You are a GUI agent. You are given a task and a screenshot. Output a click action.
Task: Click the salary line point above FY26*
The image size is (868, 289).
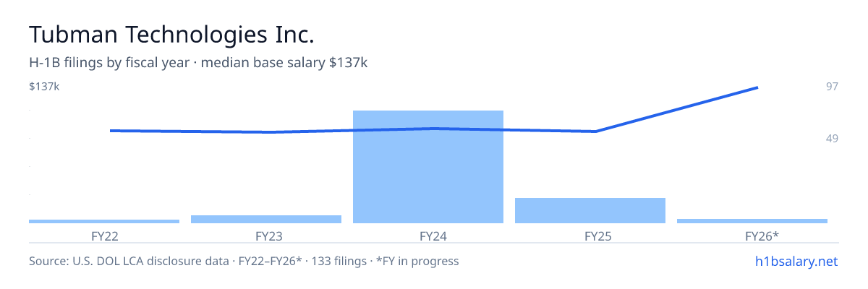tap(757, 87)
